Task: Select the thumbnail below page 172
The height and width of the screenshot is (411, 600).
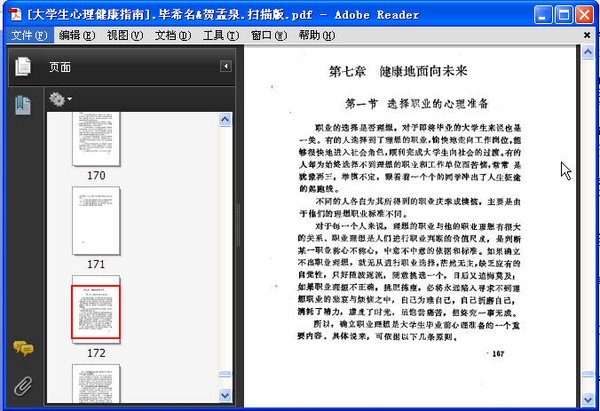Action: click(96, 383)
